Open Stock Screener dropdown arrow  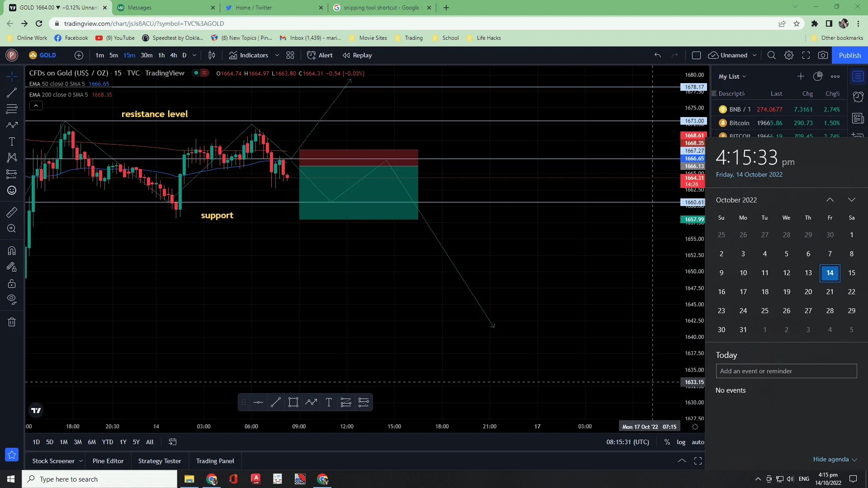pos(81,461)
